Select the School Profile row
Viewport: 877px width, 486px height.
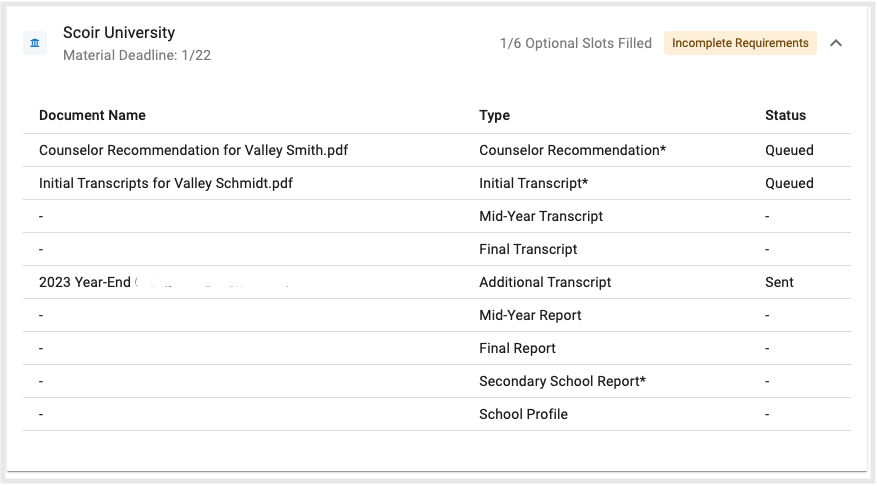[x=523, y=415]
